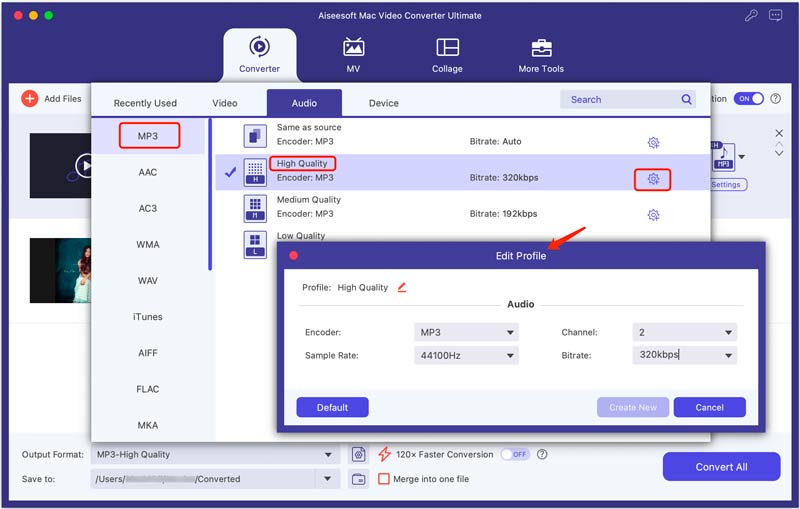This screenshot has width=800, height=509.
Task: Select FLAC from the format list
Action: pos(147,389)
